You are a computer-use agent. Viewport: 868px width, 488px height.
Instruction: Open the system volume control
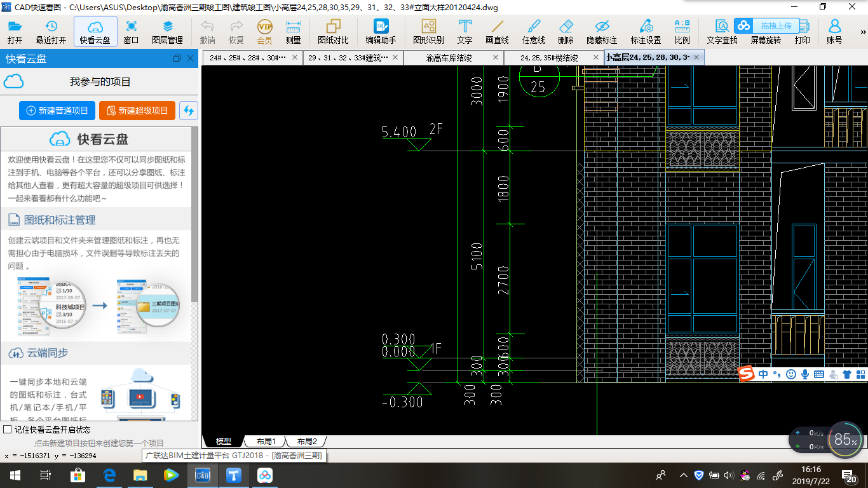tap(728, 475)
